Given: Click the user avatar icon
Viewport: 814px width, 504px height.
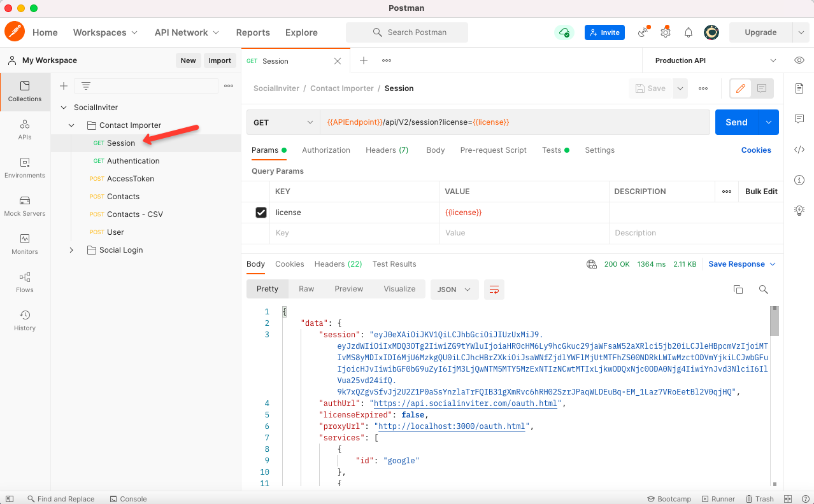Looking at the screenshot, I should coord(711,32).
